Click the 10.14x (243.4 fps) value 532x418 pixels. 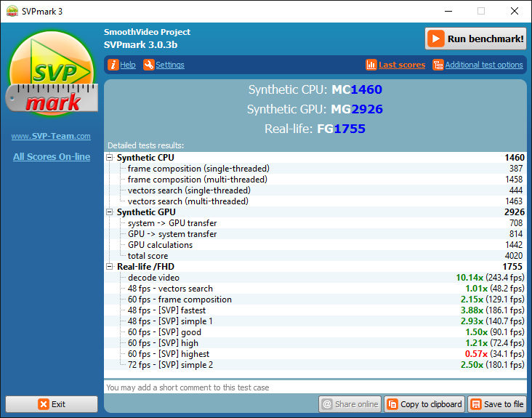click(491, 278)
